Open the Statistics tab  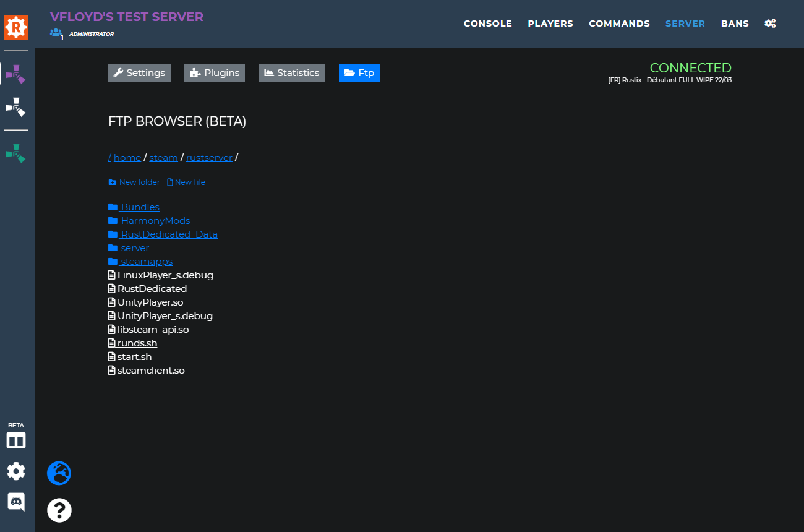pyautogui.click(x=291, y=72)
